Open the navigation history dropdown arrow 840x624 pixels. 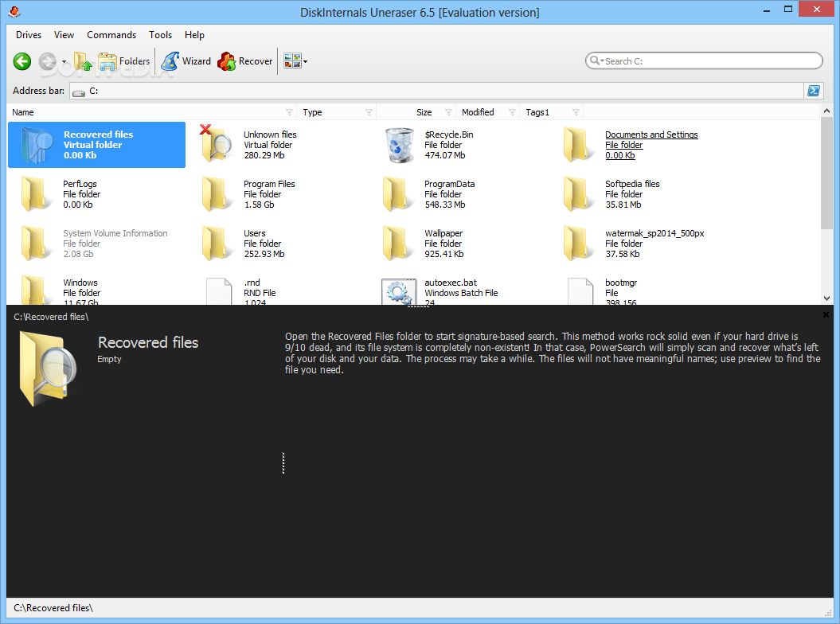(64, 61)
